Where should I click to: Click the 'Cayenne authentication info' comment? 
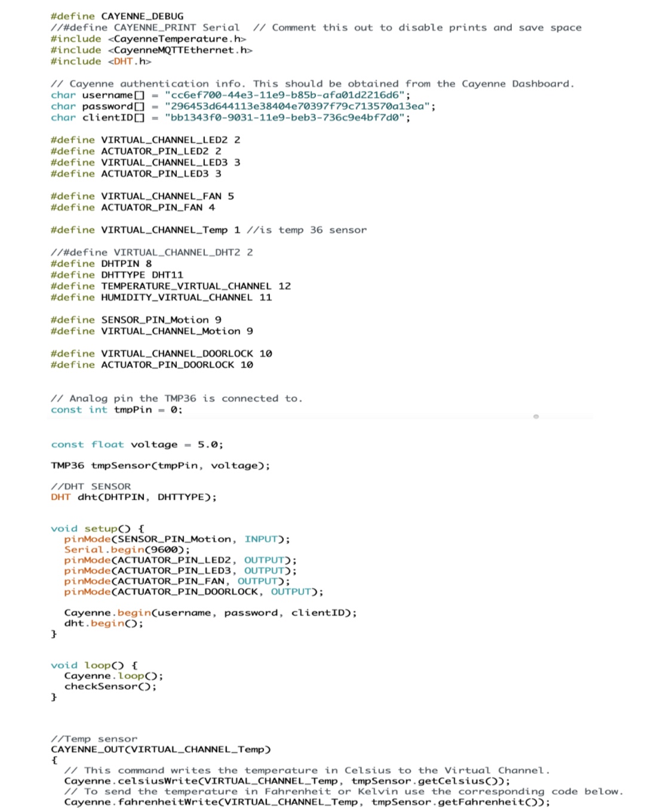(312, 84)
